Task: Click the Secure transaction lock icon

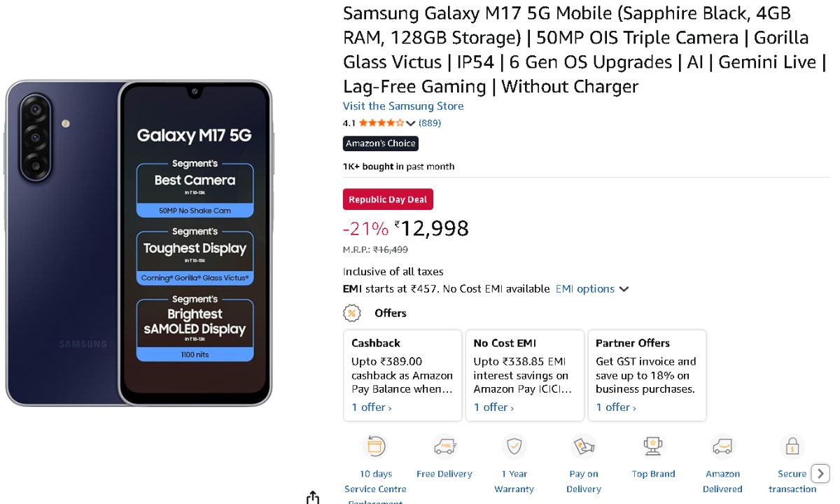Action: pos(792,446)
